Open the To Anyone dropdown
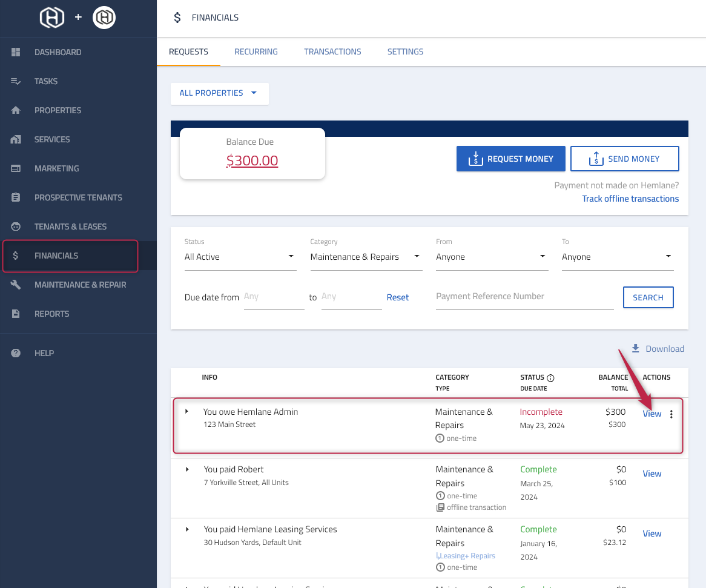 [618, 257]
